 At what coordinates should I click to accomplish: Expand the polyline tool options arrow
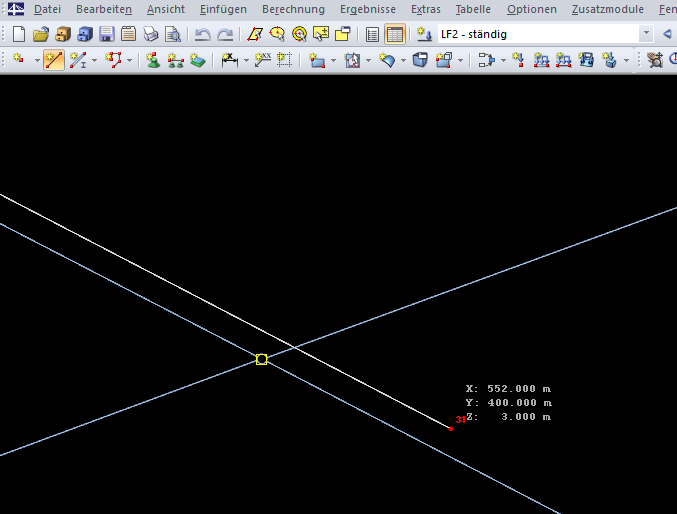coord(129,60)
